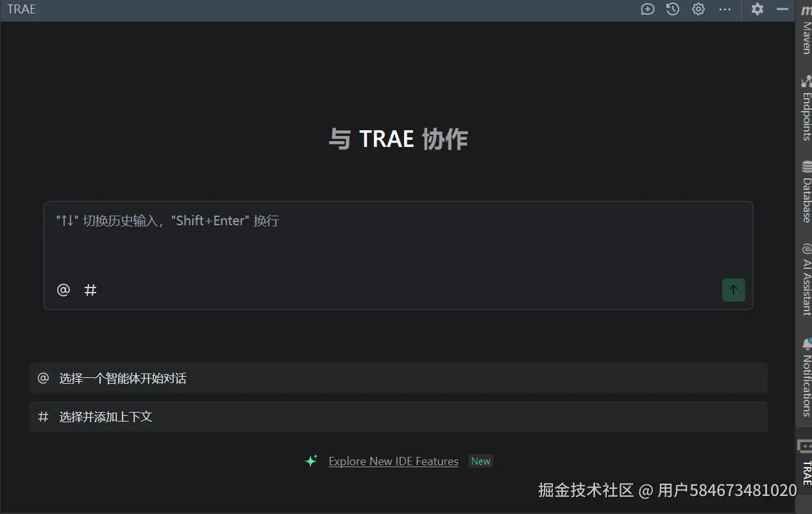812x514 pixels.
Task: Open tool window gear options
Action: 757,9
